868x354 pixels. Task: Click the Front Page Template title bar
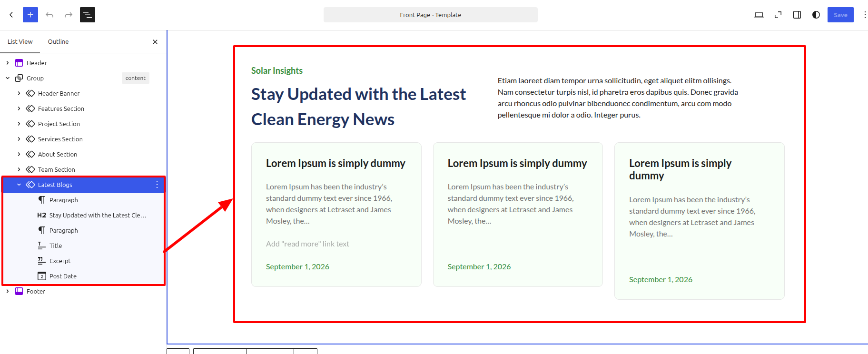(431, 15)
